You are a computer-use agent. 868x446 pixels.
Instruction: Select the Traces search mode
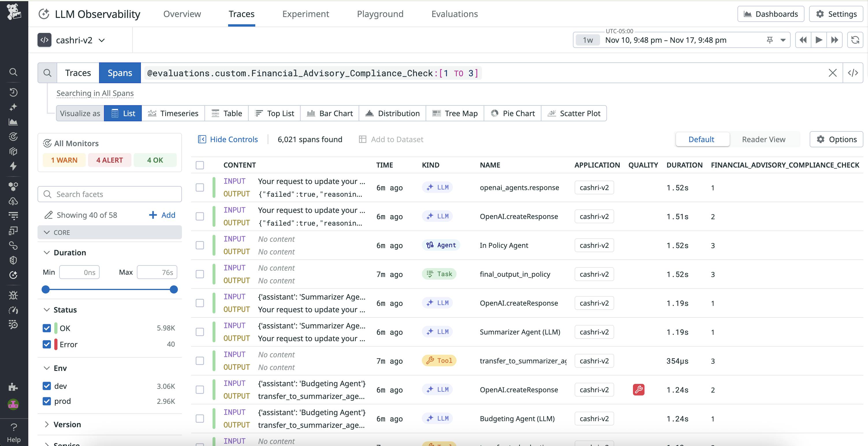[x=78, y=73]
